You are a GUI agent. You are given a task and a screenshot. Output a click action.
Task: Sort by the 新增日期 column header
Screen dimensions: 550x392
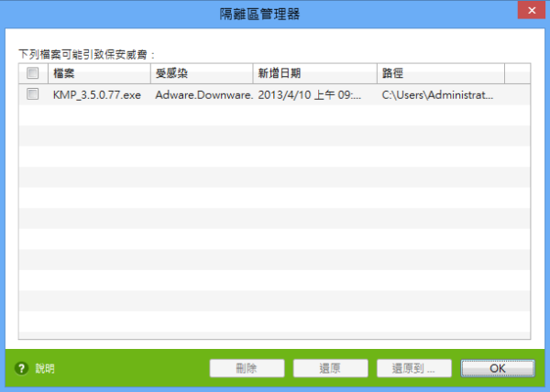[x=315, y=73]
